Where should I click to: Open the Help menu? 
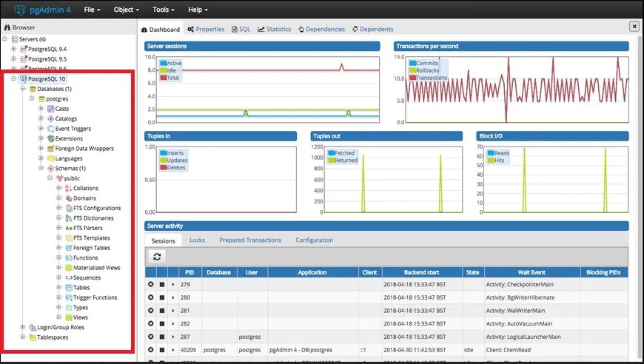tap(198, 10)
